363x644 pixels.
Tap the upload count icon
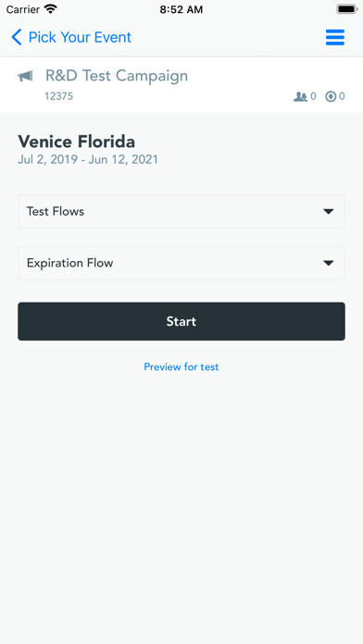click(x=331, y=96)
